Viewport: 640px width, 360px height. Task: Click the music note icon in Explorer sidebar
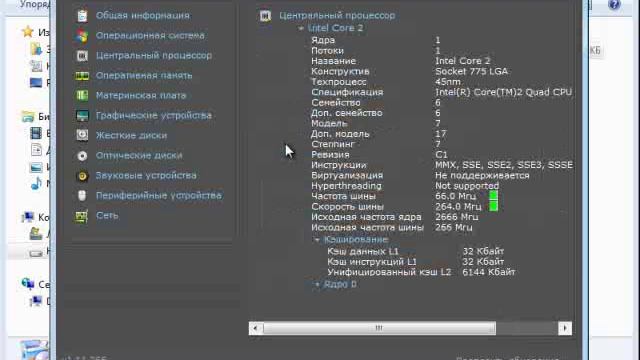tap(36, 184)
